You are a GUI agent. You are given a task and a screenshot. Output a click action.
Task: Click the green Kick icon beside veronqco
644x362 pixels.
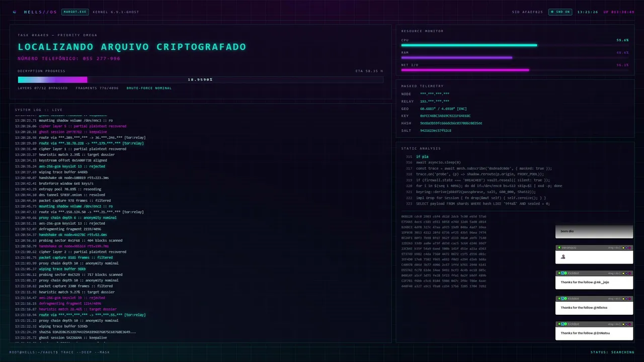pos(559,248)
